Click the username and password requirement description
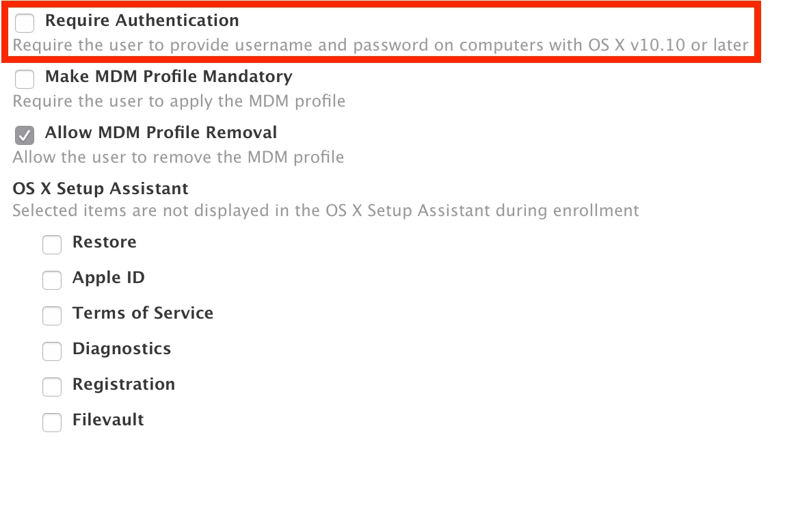Screen dimensions: 811x532 click(x=381, y=46)
